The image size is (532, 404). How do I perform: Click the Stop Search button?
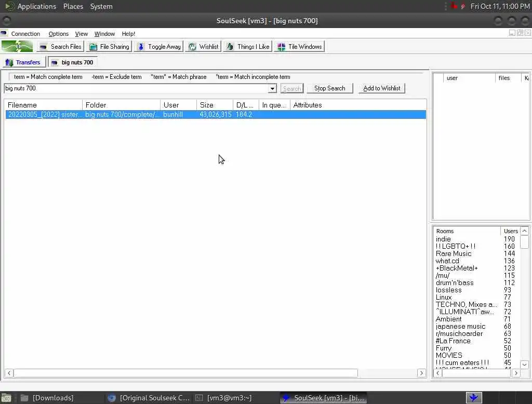click(330, 88)
